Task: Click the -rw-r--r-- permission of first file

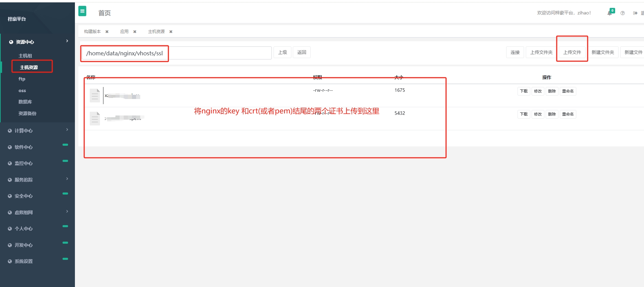Action: [323, 90]
